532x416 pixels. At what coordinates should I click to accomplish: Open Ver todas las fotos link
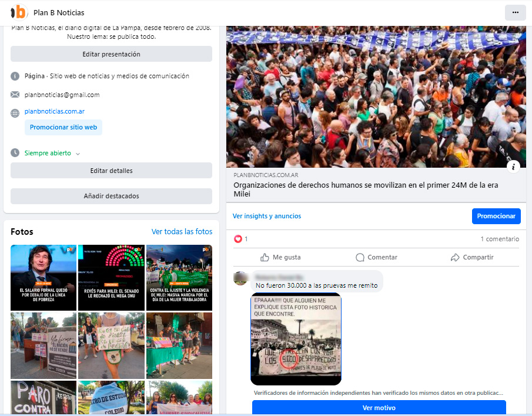[182, 232]
